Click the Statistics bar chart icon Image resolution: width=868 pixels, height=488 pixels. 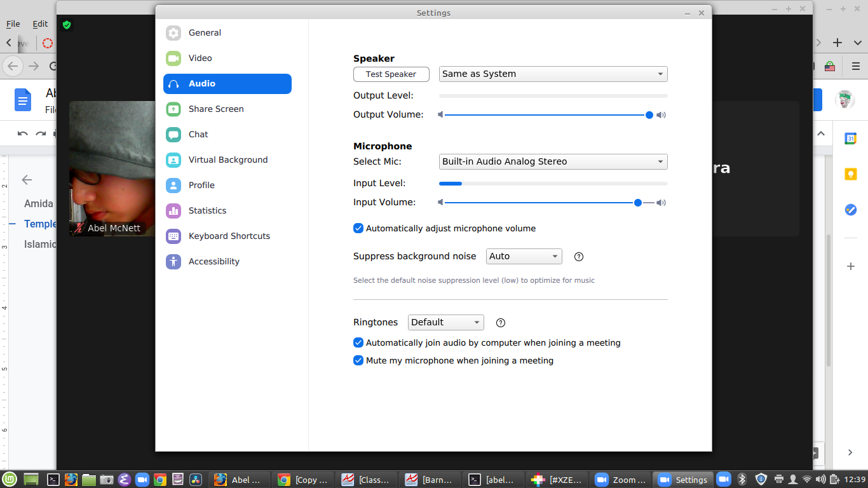click(173, 211)
